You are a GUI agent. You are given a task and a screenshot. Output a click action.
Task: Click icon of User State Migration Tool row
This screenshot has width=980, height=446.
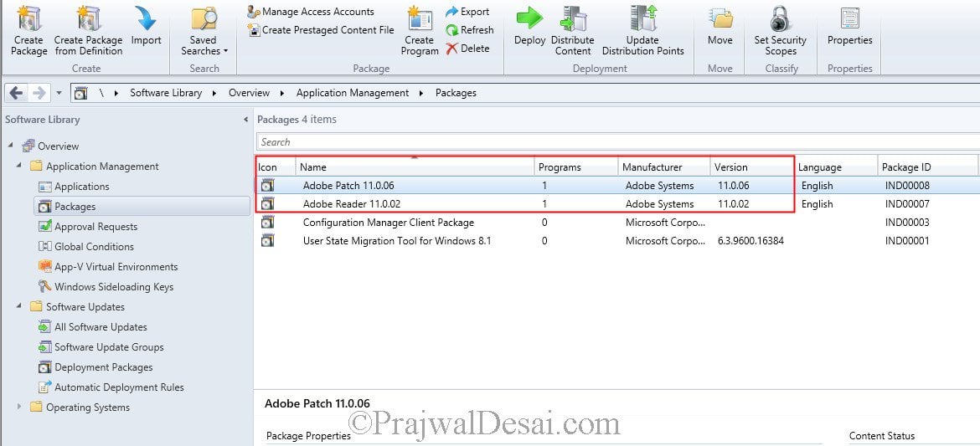(x=267, y=240)
